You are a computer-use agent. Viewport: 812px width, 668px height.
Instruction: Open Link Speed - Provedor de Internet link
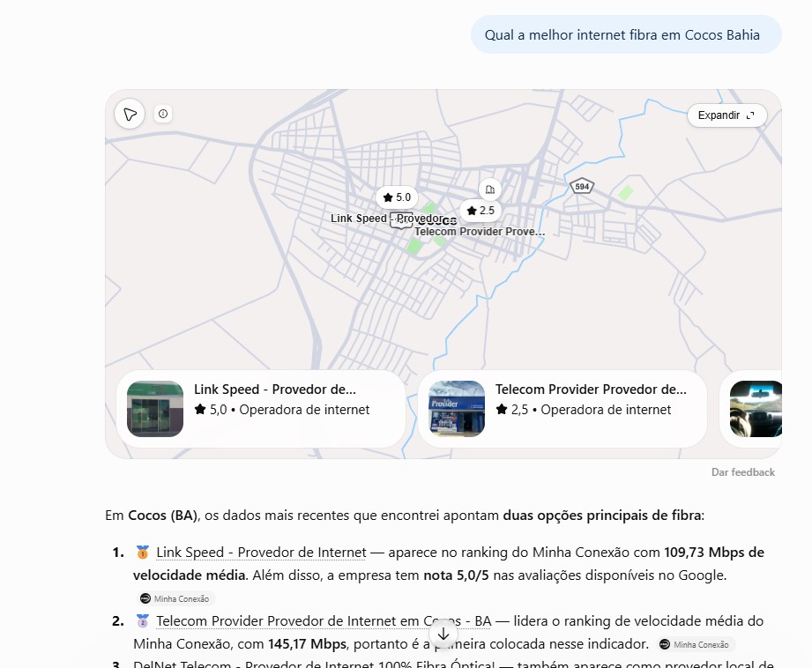point(261,553)
